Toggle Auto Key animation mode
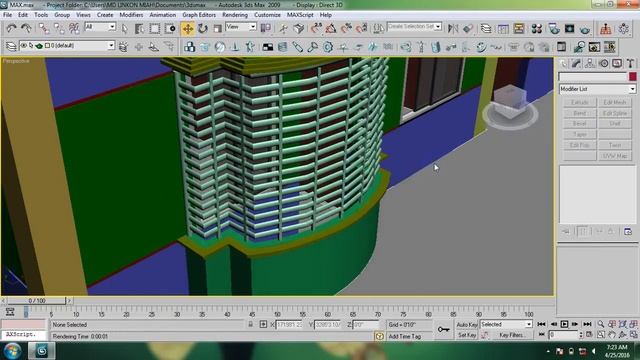Viewport: 640px width, 360px height. point(467,324)
